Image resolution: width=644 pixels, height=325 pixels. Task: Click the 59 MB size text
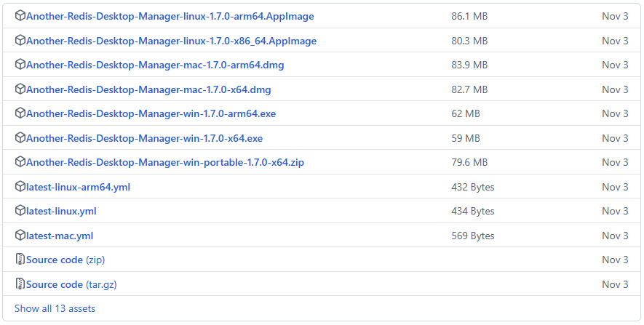click(465, 138)
